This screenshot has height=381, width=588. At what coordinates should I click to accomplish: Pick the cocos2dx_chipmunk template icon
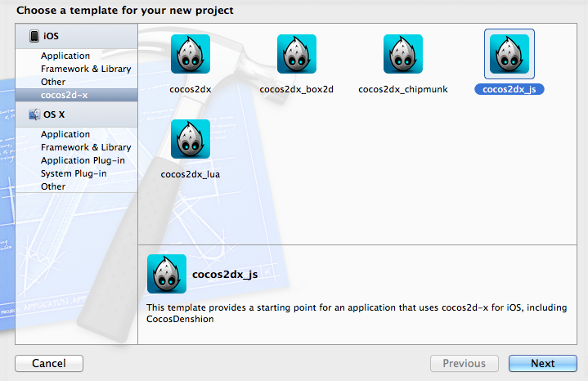pyautogui.click(x=403, y=54)
